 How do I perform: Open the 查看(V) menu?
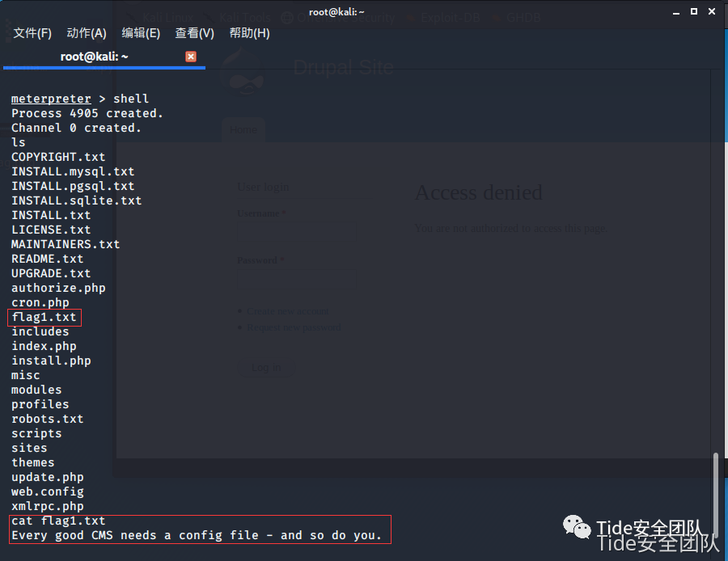pos(194,33)
